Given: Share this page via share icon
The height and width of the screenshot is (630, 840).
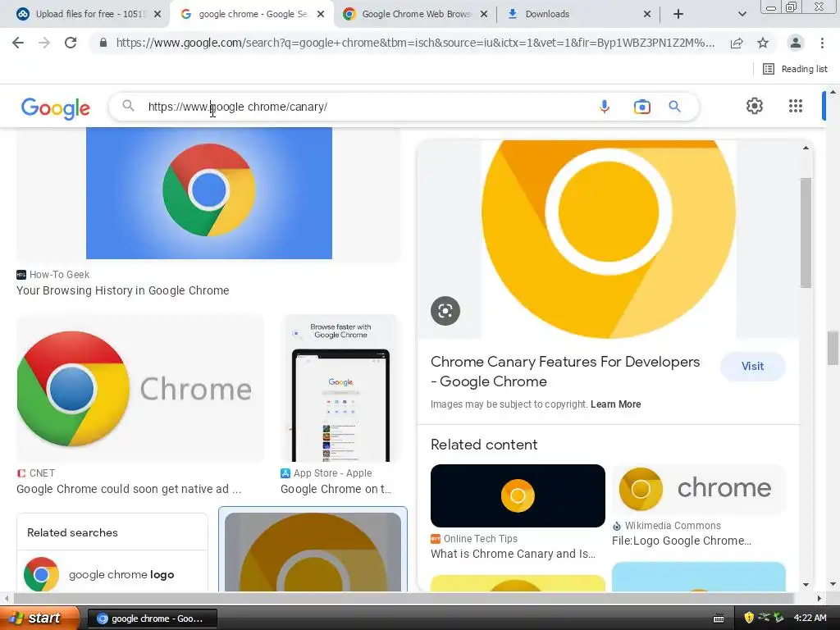Looking at the screenshot, I should (x=737, y=43).
